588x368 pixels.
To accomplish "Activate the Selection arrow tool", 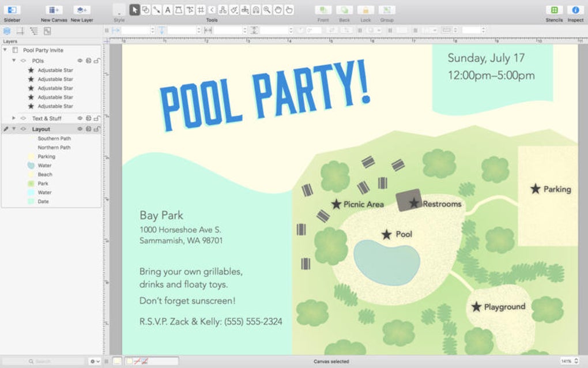I will [134, 10].
